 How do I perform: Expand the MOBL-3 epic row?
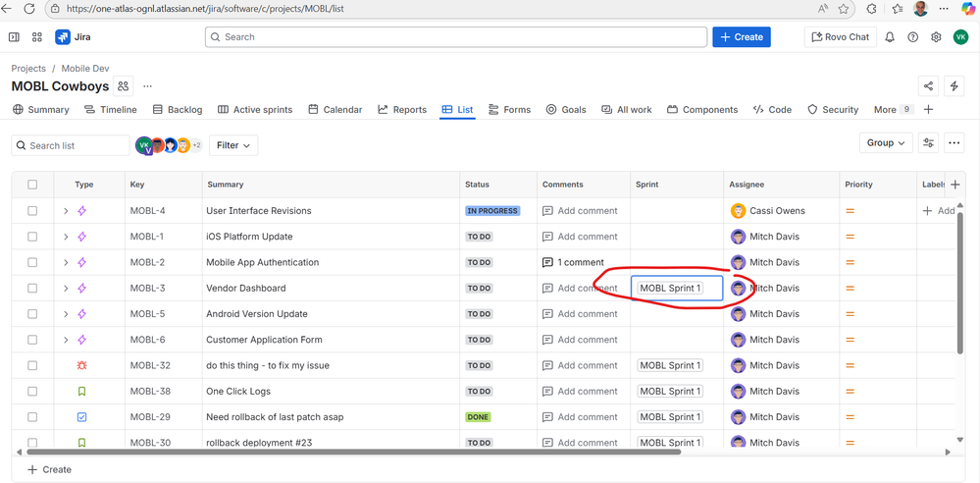coord(66,289)
